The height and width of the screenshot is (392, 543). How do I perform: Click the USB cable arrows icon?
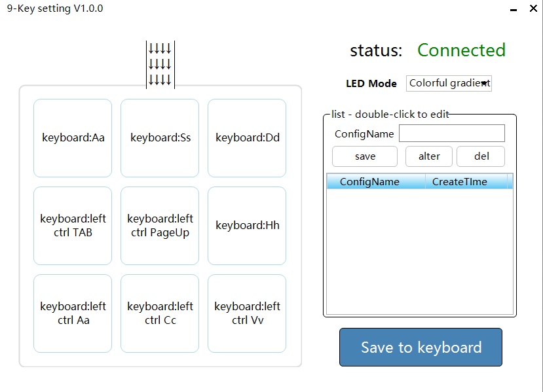(160, 64)
